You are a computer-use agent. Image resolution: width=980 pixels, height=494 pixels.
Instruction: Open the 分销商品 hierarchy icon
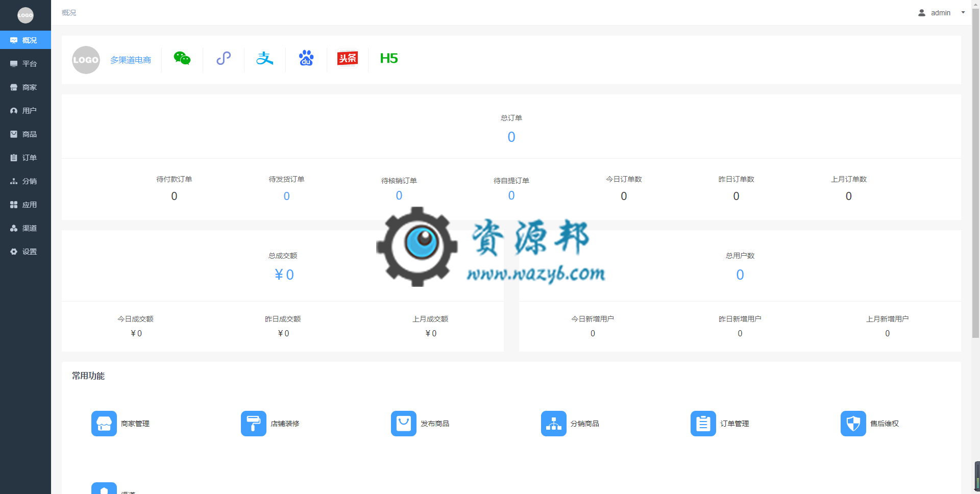(x=554, y=424)
